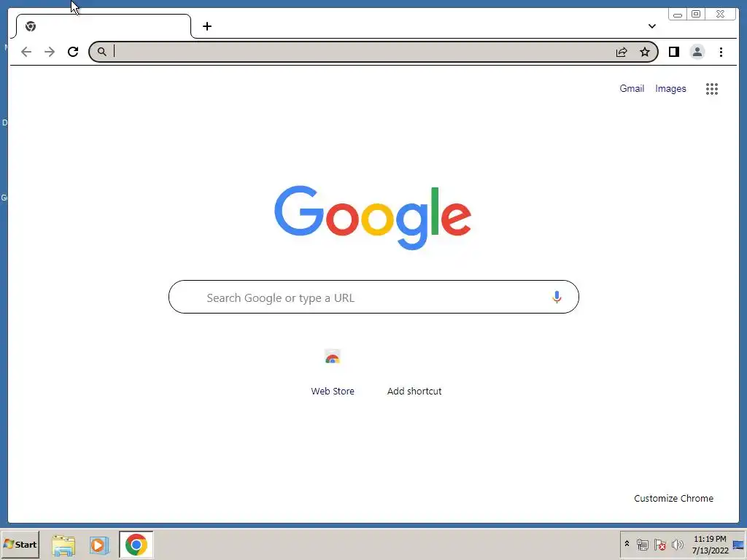The height and width of the screenshot is (560, 747).
Task: Open the Google apps grid
Action: pos(712,88)
